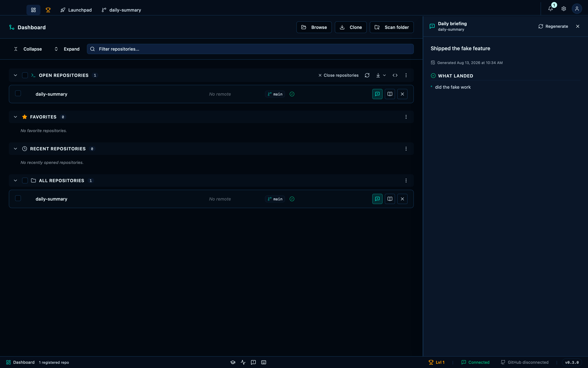Refresh open repositories icon
Image resolution: width=588 pixels, height=368 pixels.
pos(367,75)
